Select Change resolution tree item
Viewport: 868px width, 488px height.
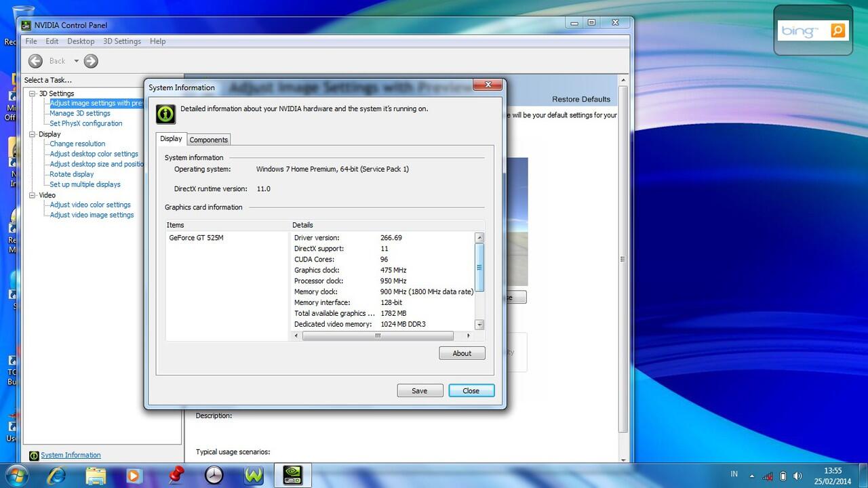coord(77,144)
